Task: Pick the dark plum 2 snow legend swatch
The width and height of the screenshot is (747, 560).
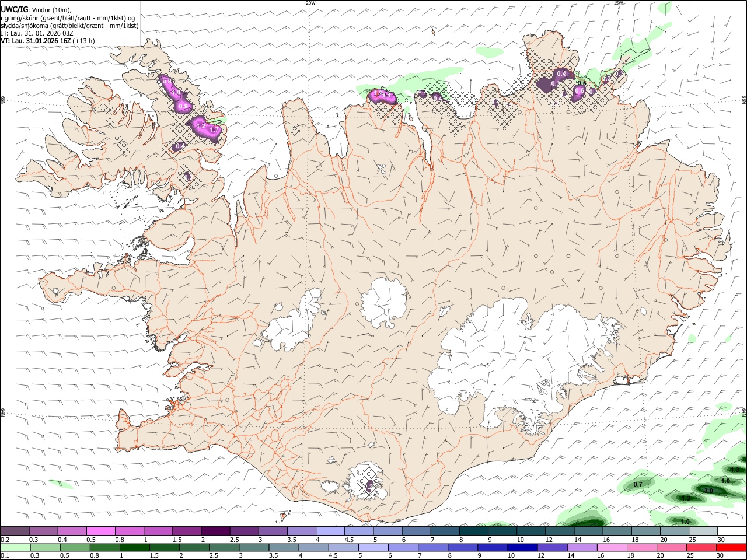Action: (x=215, y=531)
